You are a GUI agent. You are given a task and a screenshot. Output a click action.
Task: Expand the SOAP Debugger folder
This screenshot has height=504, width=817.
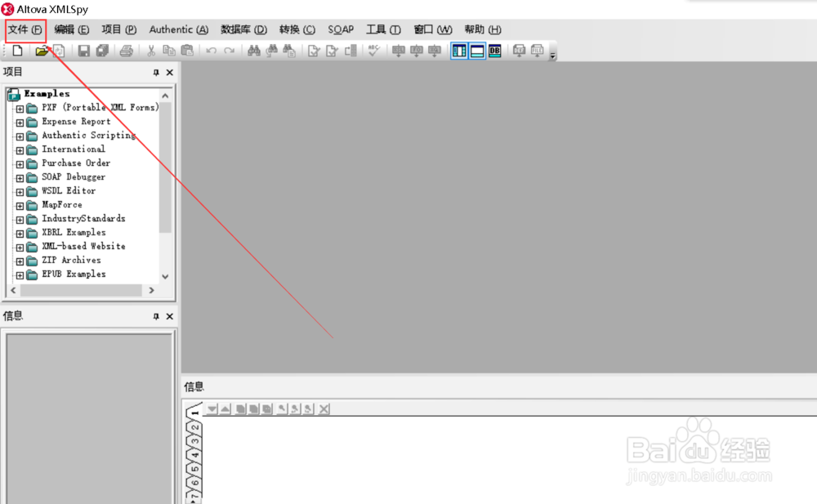coord(20,178)
